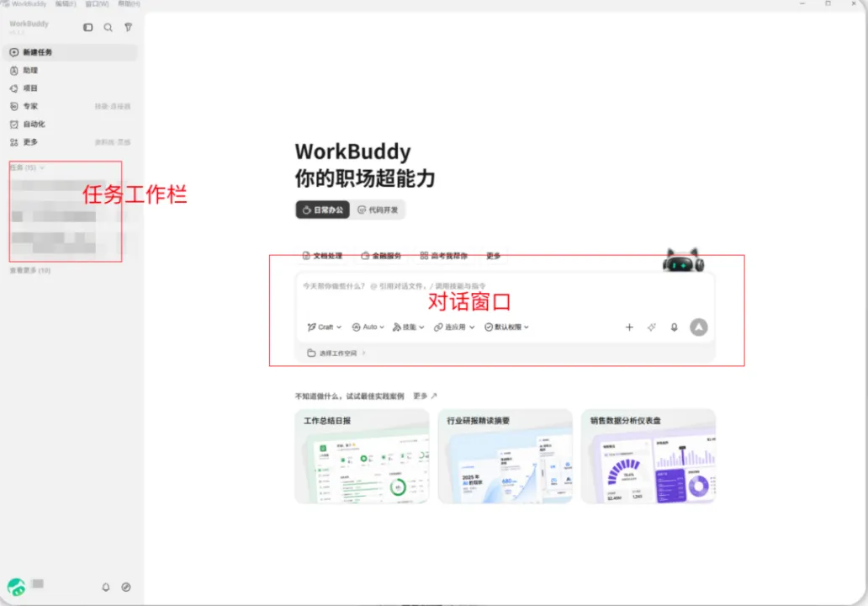Click the plus attachment icon in the chat box
Image resolution: width=868 pixels, height=606 pixels.
629,327
